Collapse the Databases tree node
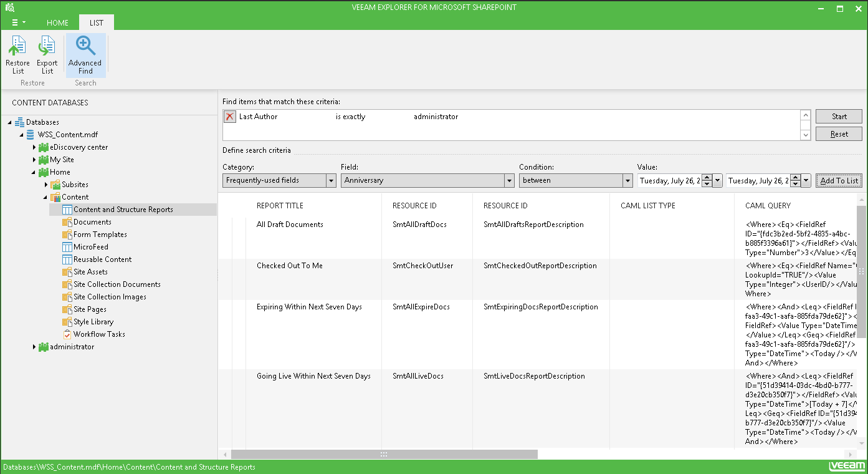This screenshot has width=868, height=474. click(9, 122)
